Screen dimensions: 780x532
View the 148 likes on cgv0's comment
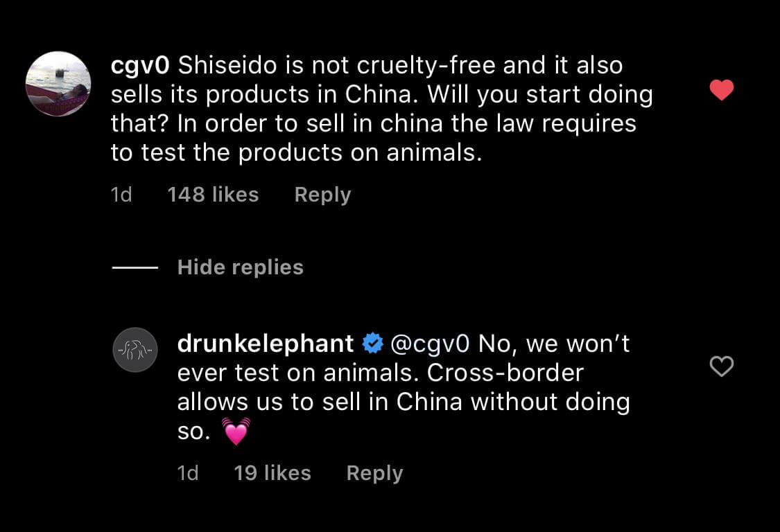213,195
